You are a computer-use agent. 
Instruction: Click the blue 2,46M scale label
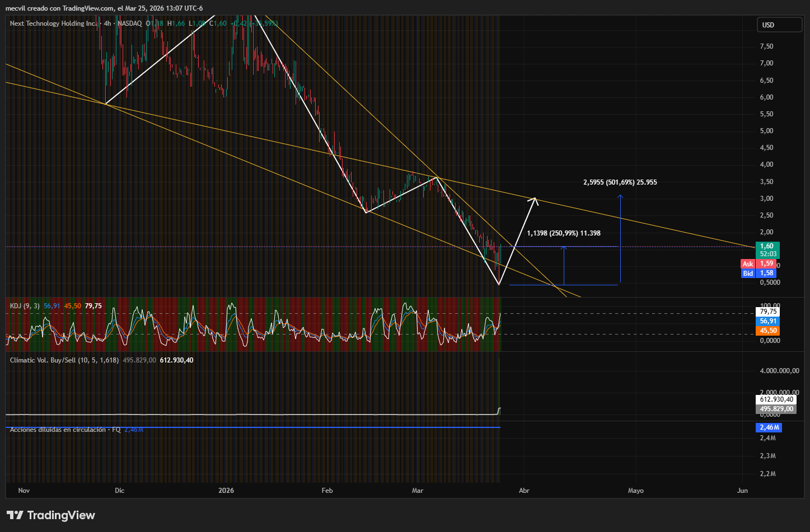point(769,427)
